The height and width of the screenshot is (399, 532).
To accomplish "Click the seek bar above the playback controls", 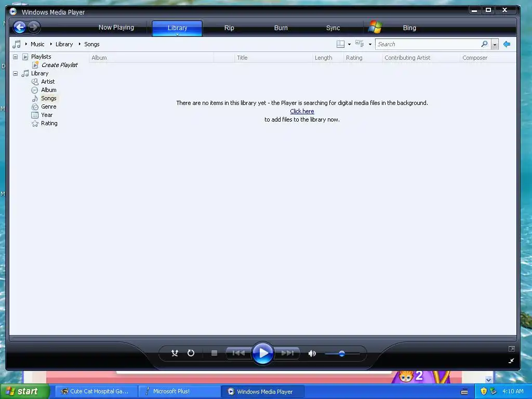I will coord(262,338).
